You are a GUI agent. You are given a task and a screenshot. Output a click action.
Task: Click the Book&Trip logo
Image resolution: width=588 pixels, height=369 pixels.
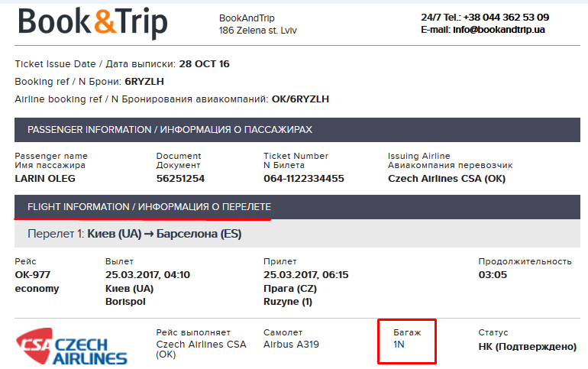coord(92,22)
